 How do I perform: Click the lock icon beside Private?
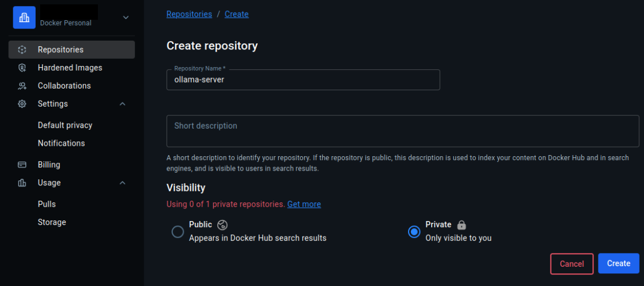[461, 224]
